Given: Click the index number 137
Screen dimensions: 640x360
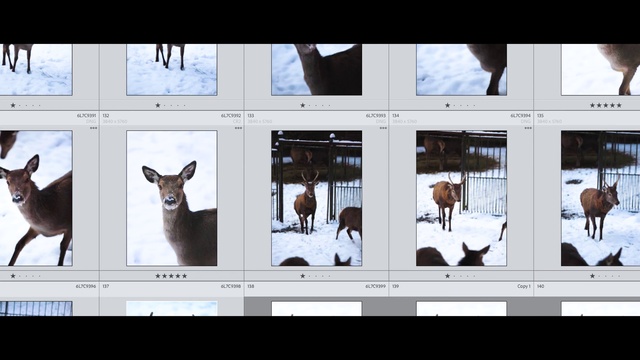Looking at the screenshot, I should point(106,287).
